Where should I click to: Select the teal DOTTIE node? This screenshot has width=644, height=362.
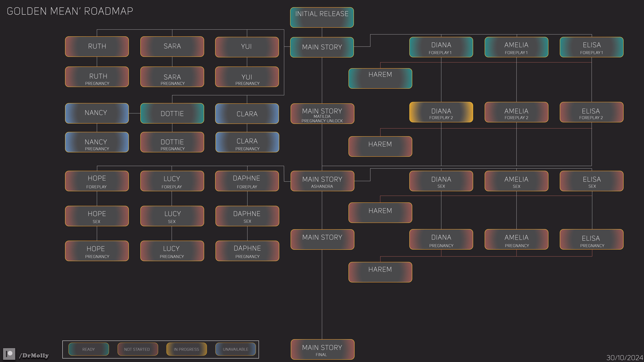pos(172,113)
